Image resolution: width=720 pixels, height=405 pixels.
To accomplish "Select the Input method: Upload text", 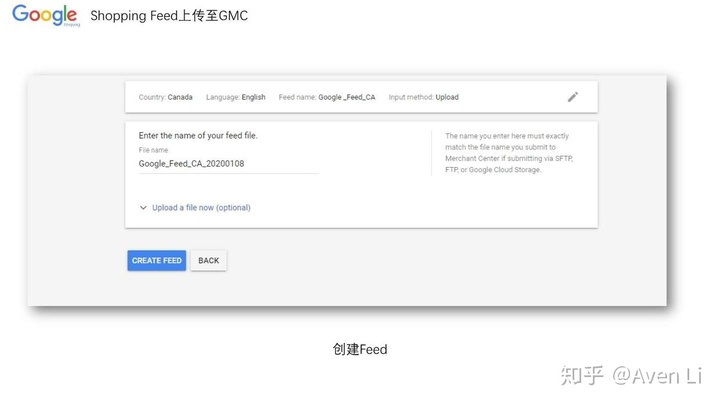I will click(423, 97).
